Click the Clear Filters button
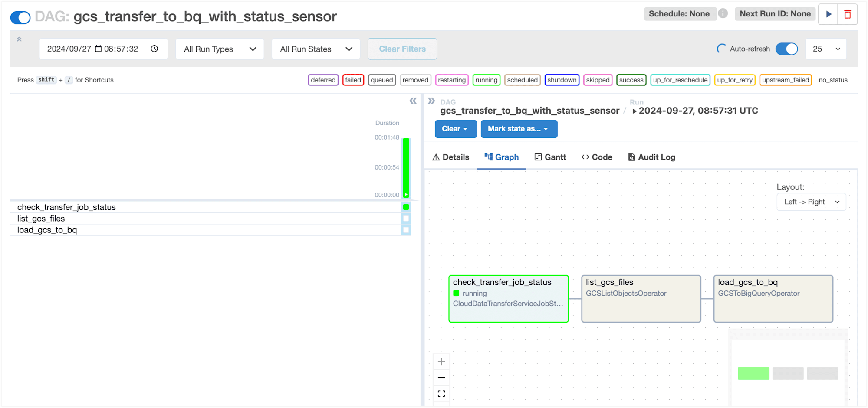The image size is (868, 408). 402,49
